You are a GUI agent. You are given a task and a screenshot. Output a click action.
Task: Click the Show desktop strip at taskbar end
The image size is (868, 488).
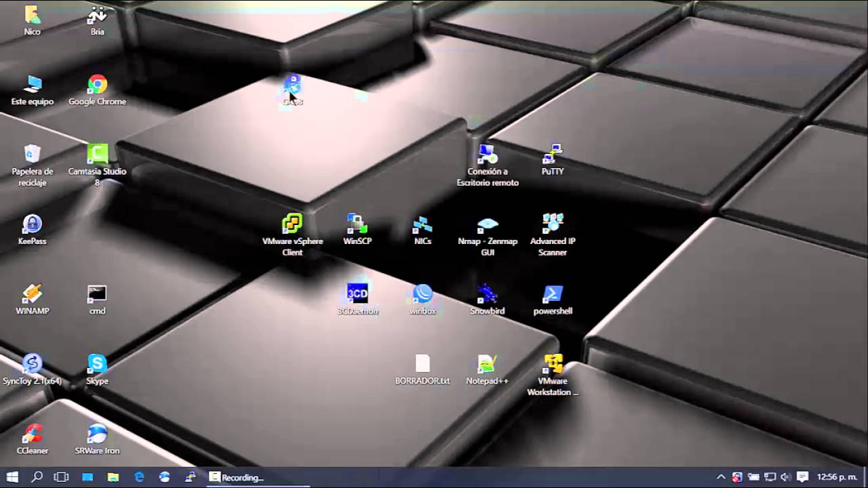coord(866,477)
